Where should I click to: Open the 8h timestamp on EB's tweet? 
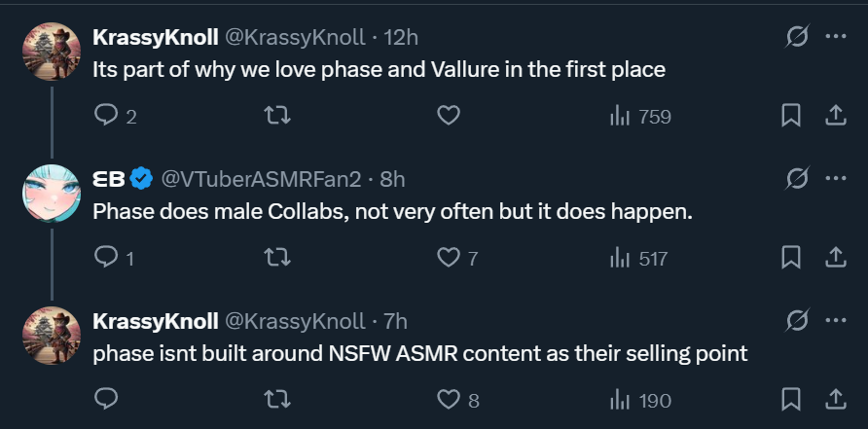coord(392,179)
